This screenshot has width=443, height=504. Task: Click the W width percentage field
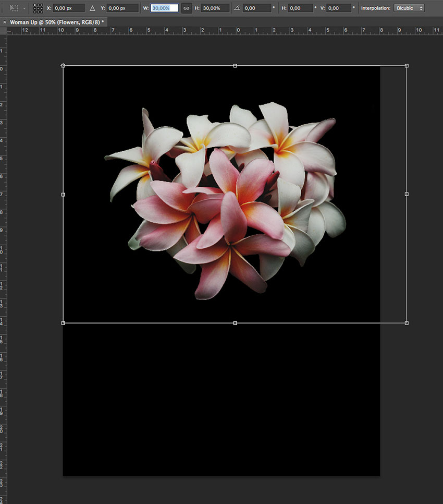[164, 8]
